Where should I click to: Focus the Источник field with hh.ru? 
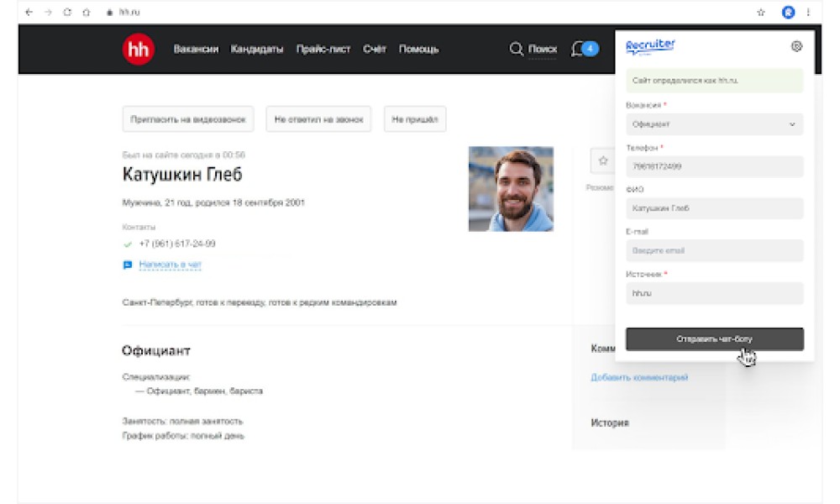click(715, 293)
